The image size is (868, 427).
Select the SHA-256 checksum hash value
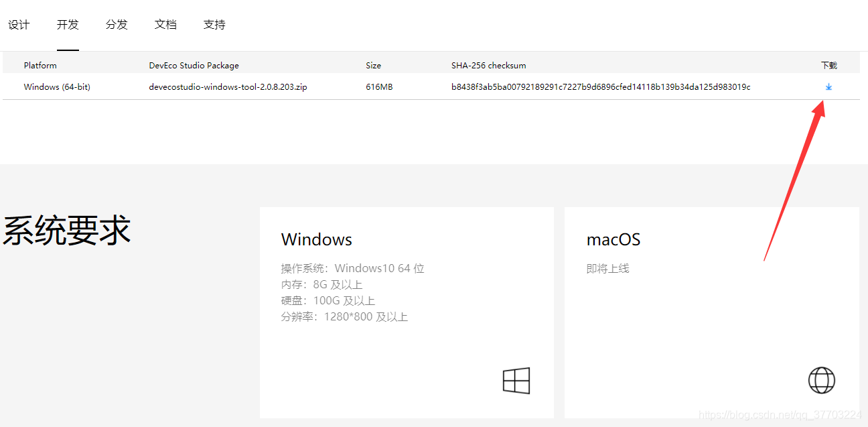point(601,87)
